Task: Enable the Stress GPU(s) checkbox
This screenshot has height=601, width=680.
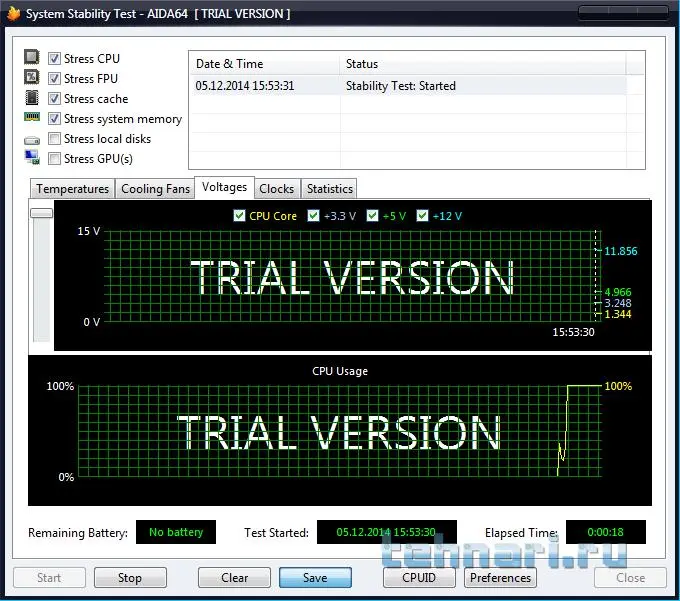Action: 54,159
